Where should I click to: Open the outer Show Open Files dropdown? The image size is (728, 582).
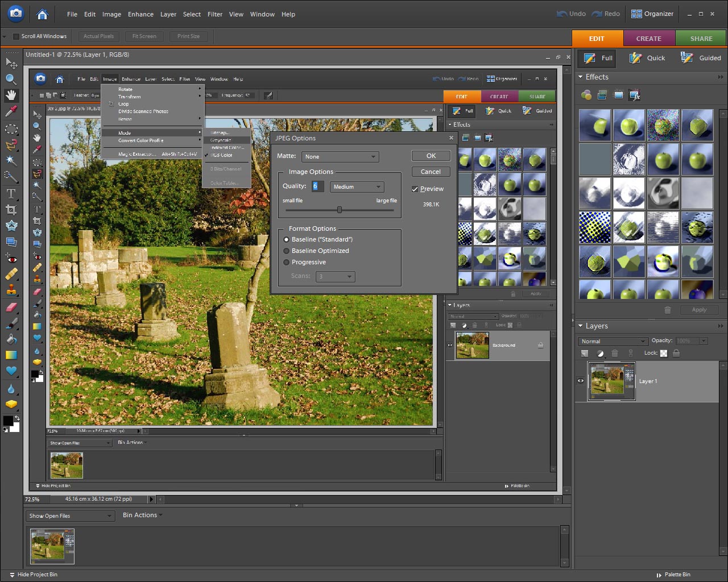pos(71,516)
